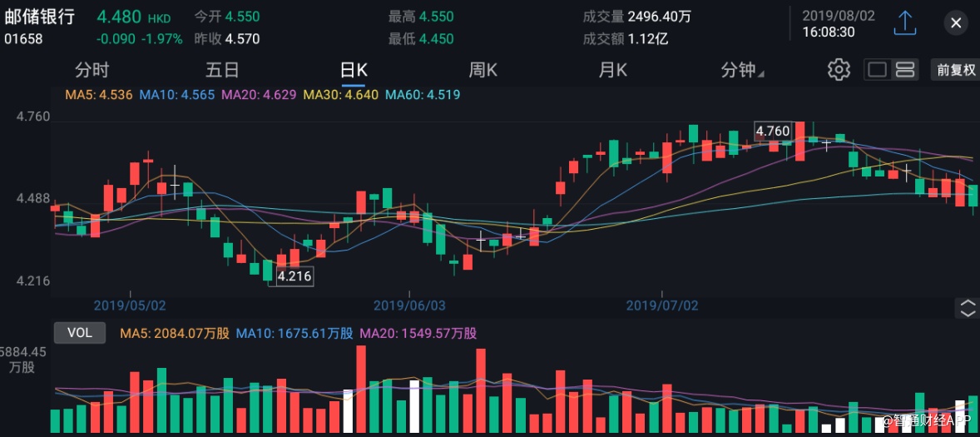980x437 pixels.
Task: Select the 日K daily candlestick tab
Action: (x=354, y=70)
